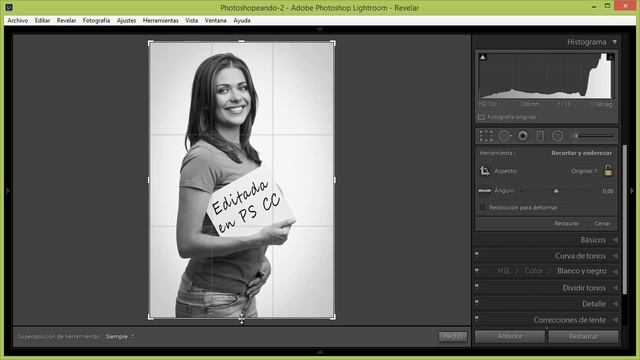Click Restaurar in the crop tool panel
The width and height of the screenshot is (640, 360).
[x=566, y=224]
